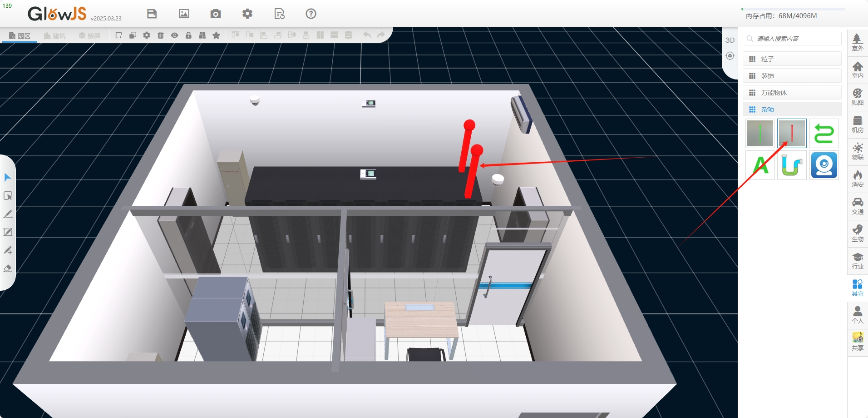Image resolution: width=868 pixels, height=418 pixels.
Task: Click the align right toolbar icon
Action: 278,35
